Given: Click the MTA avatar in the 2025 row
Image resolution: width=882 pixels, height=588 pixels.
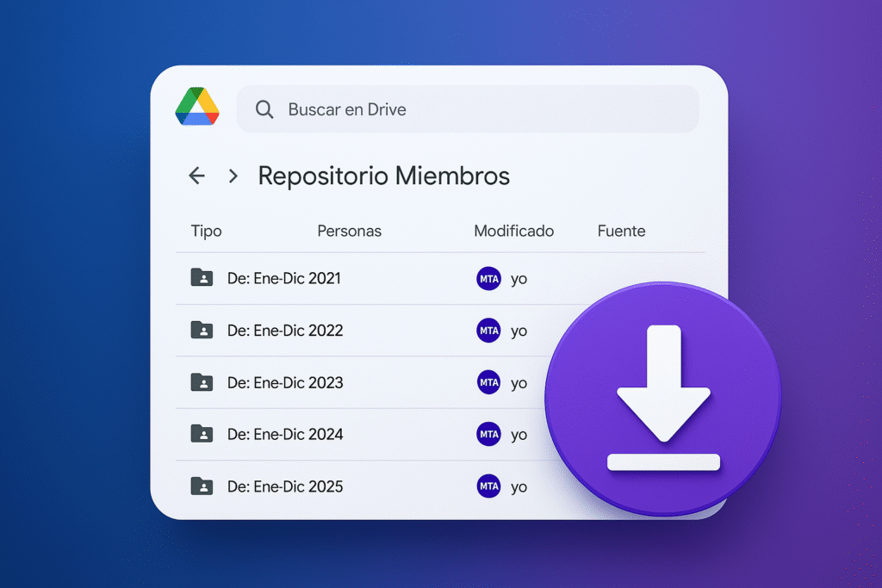Looking at the screenshot, I should click(x=488, y=486).
